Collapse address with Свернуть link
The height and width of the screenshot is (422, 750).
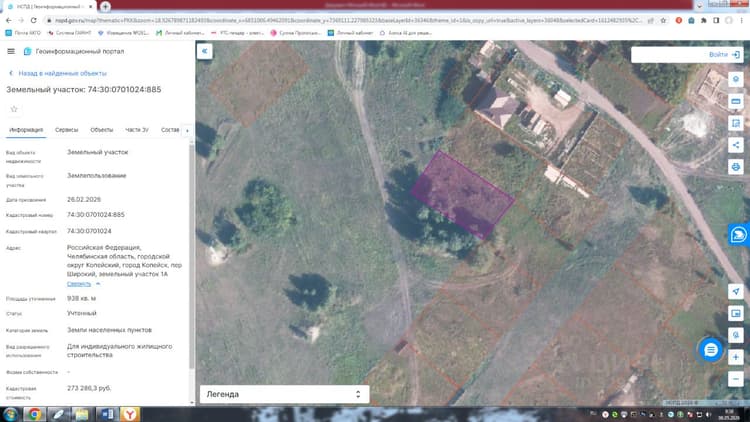(x=79, y=284)
